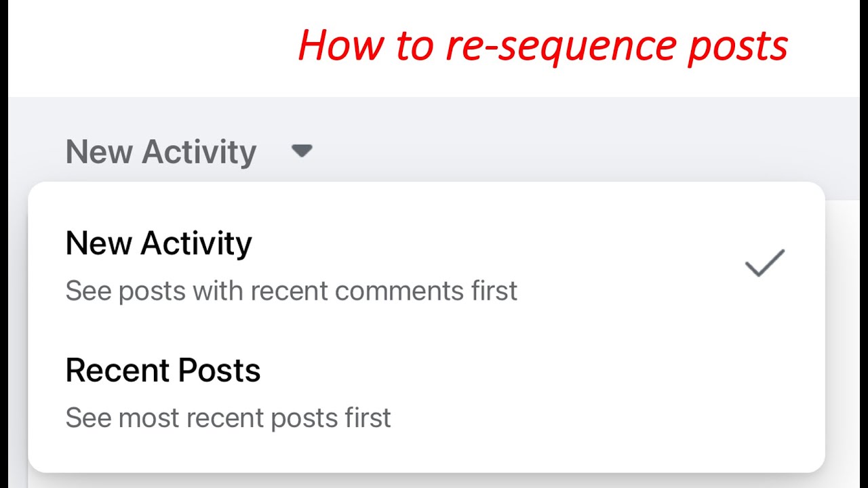This screenshot has width=868, height=488.
Task: Click the checkmark next to New Activity
Action: (765, 263)
